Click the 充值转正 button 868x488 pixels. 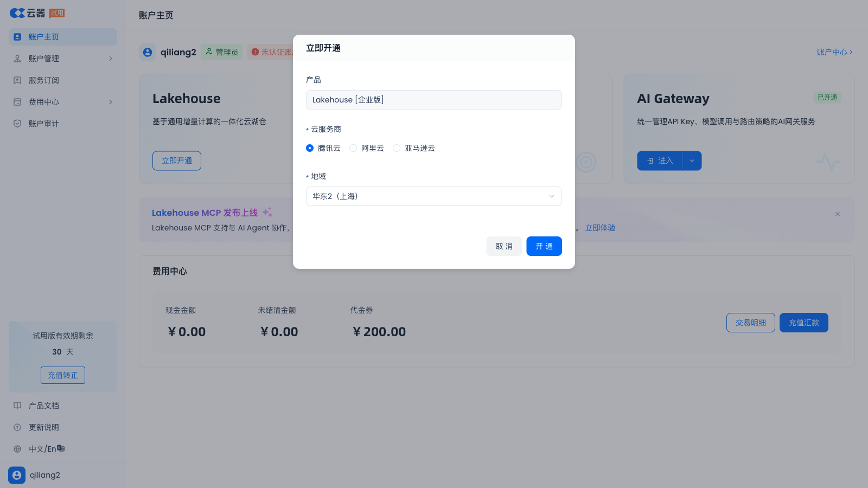63,375
